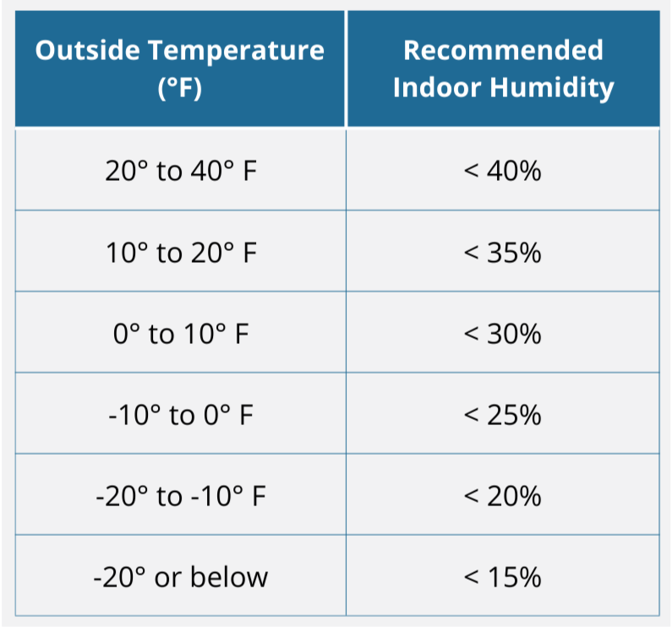
Task: Select the 20° to 40° F cell
Action: [180, 172]
